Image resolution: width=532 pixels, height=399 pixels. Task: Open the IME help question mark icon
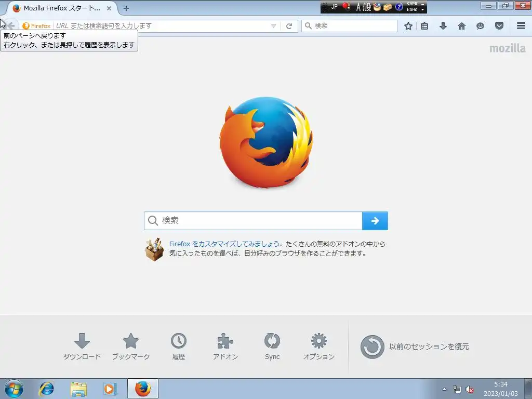click(400, 7)
